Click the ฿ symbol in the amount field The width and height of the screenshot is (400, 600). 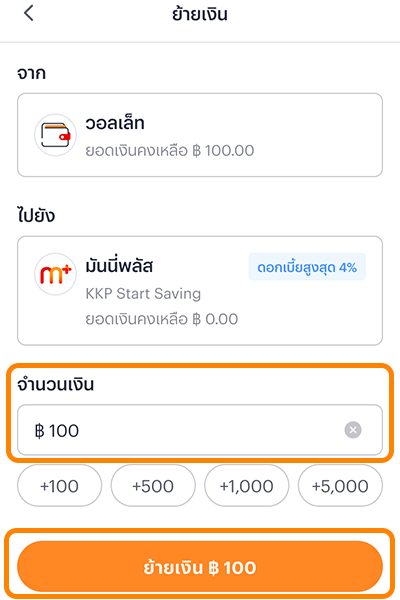(x=39, y=431)
